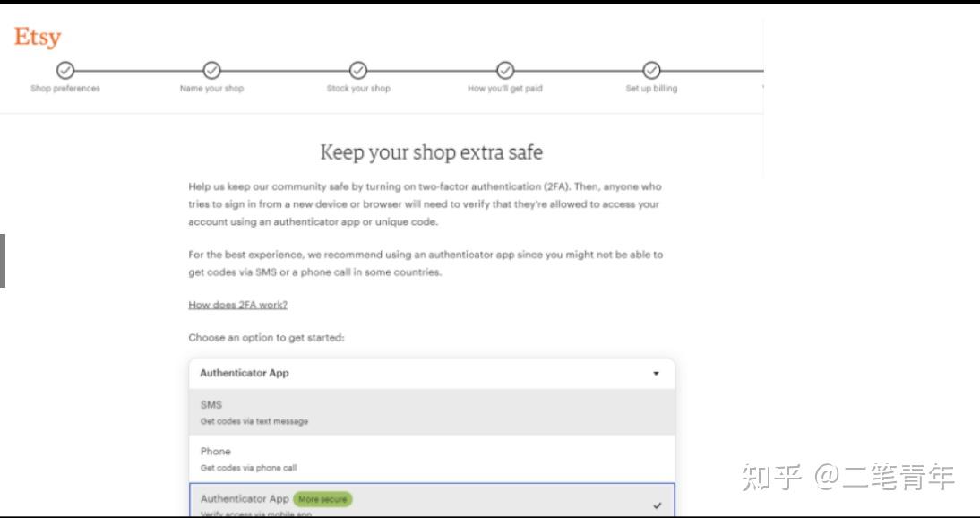Select the Set up billing step checkmark

(651, 70)
